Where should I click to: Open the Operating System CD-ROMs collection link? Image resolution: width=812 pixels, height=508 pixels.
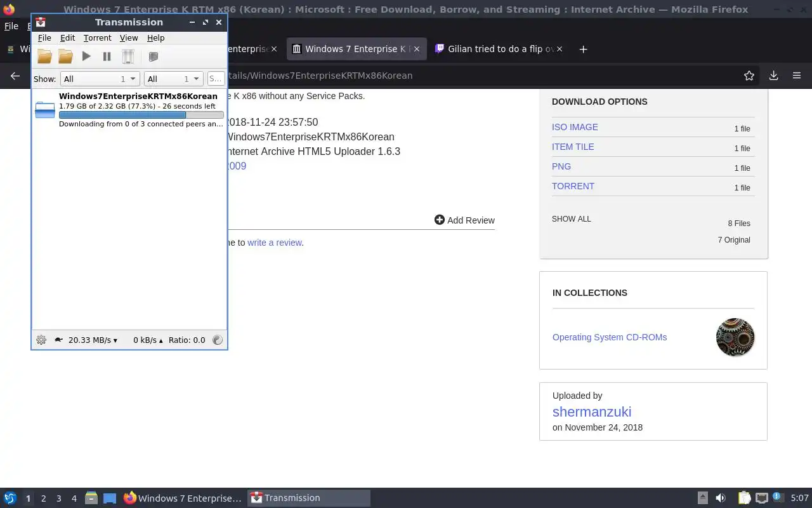(610, 337)
